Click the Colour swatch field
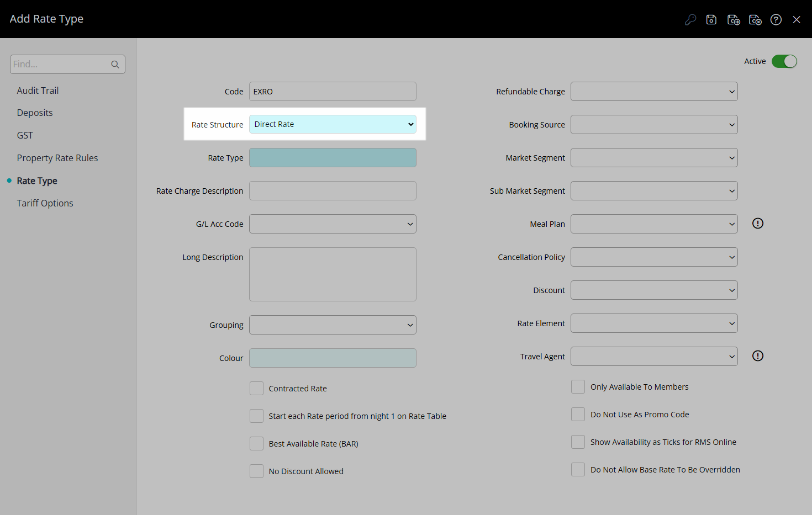The height and width of the screenshot is (515, 812). (x=333, y=358)
